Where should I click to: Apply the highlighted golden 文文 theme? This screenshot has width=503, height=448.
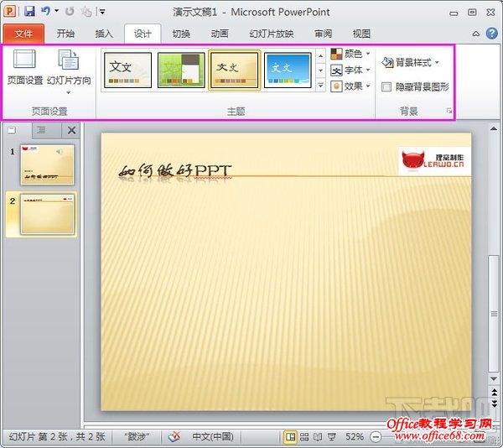pos(234,70)
